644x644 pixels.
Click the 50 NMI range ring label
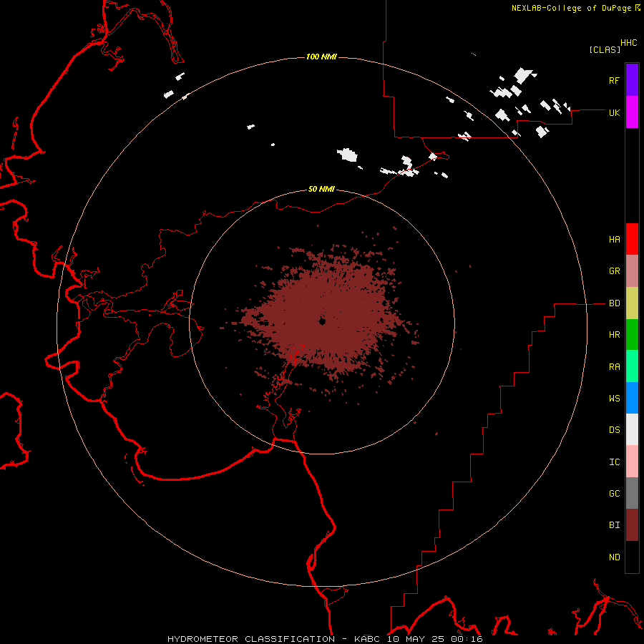click(x=321, y=189)
